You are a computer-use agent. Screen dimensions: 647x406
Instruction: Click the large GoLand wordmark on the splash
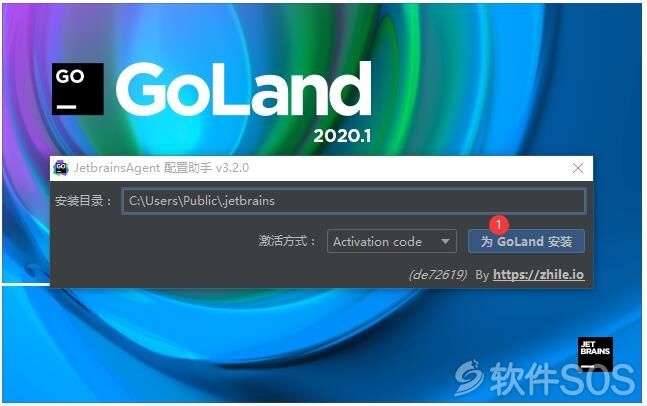click(x=243, y=89)
